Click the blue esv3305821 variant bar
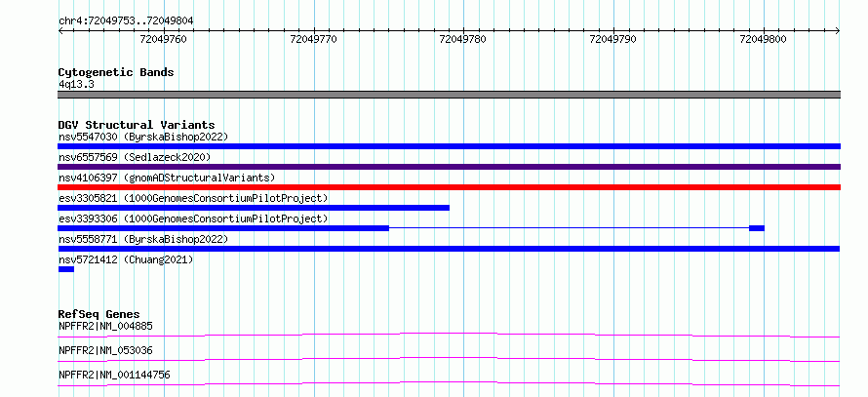 tap(254, 208)
